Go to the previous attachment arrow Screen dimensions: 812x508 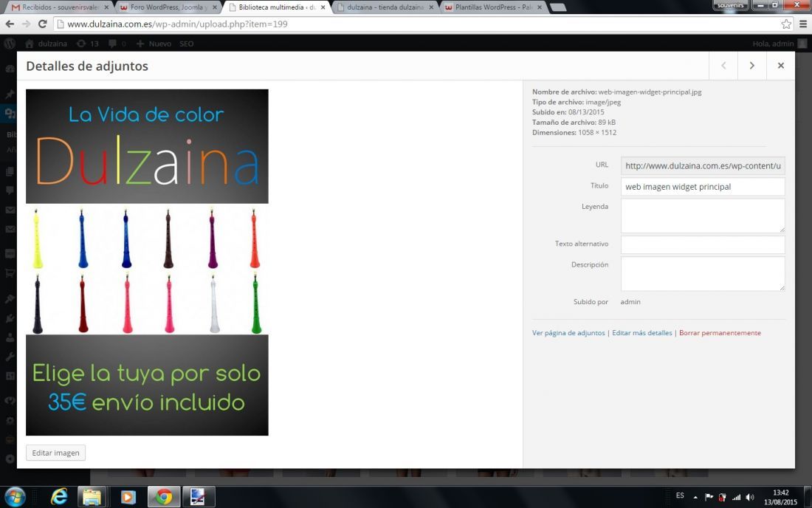click(723, 66)
